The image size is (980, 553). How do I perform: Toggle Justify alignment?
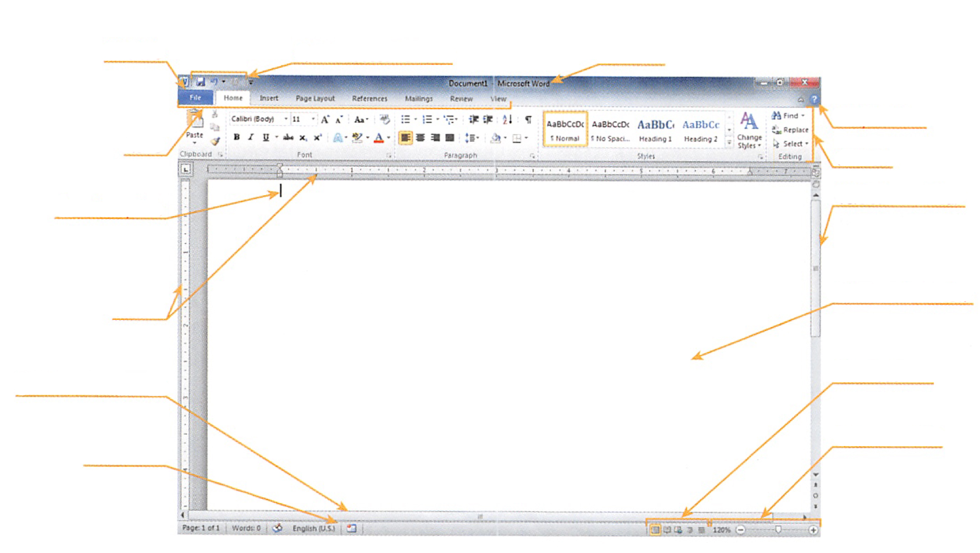(449, 138)
